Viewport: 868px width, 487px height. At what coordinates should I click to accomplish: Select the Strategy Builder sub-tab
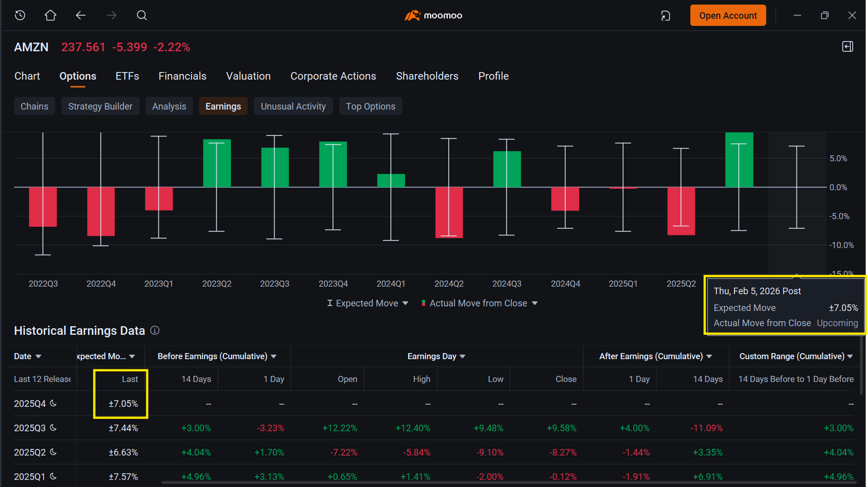point(100,106)
